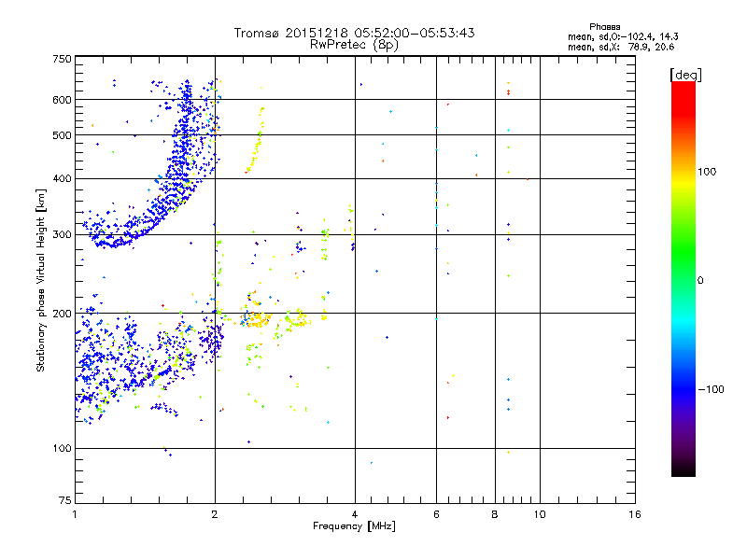Click the colorbar tick label '100'
The image size is (747, 560).
[x=707, y=172]
